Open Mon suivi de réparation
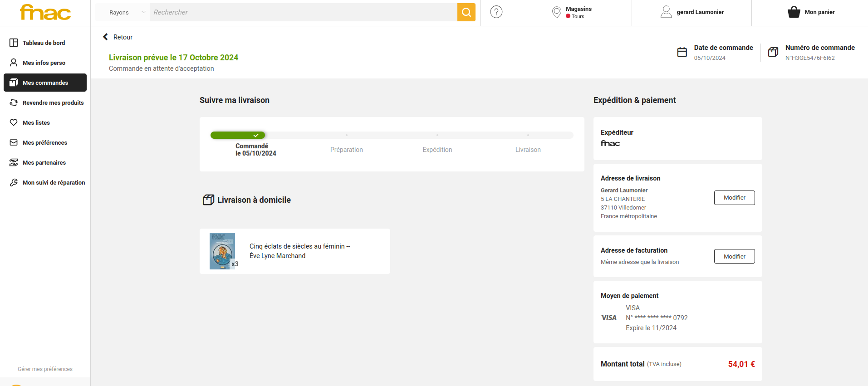Screen dimensions: 868x386 coord(54,182)
